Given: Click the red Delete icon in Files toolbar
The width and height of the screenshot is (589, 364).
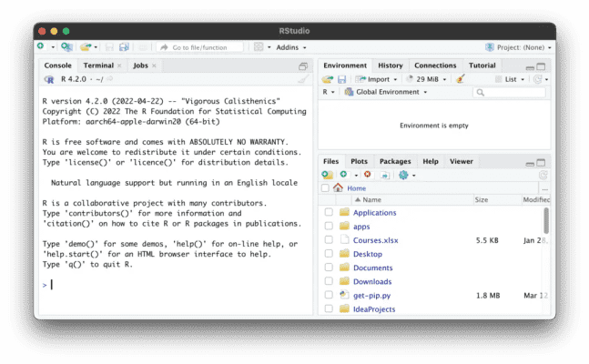Looking at the screenshot, I should pyautogui.click(x=368, y=175).
